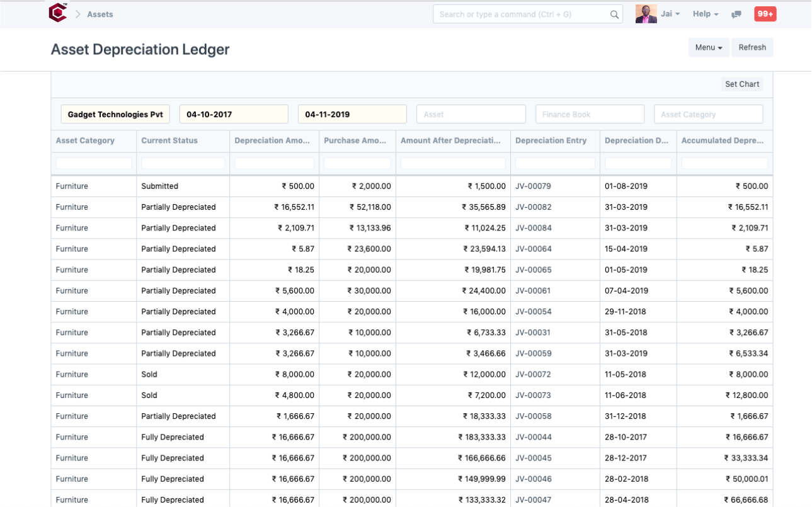The height and width of the screenshot is (507, 812).
Task: Open the Menu dropdown on the report
Action: click(x=708, y=47)
